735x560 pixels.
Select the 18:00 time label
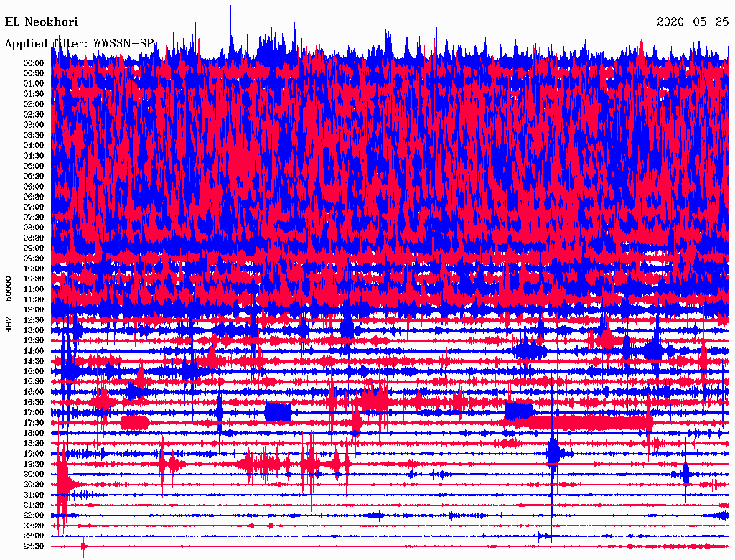tap(34, 433)
